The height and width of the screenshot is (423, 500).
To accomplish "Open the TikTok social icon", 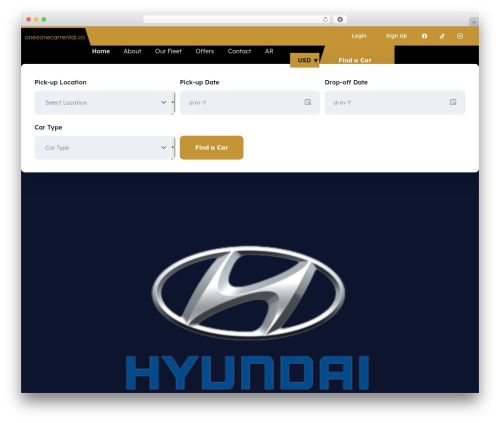I will tap(442, 36).
